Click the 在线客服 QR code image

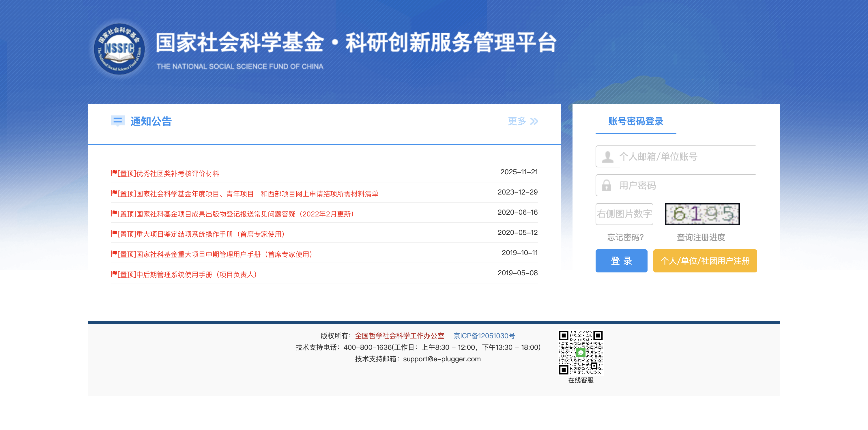coord(581,352)
